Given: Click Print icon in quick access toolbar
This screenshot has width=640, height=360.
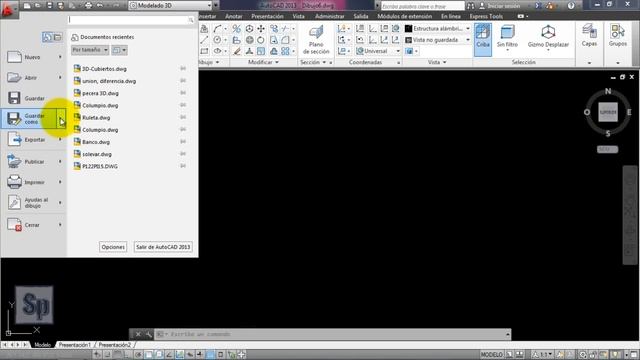Looking at the screenshot, I should (x=88, y=6).
